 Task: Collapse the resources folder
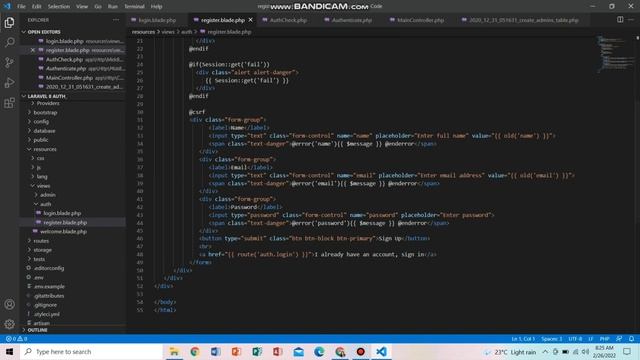[45, 149]
